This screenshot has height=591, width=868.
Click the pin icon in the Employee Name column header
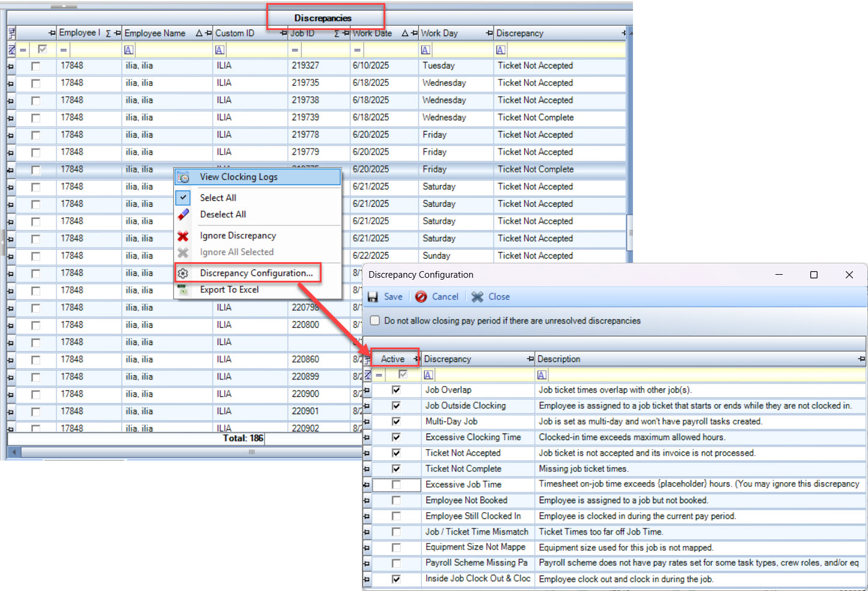(x=209, y=33)
